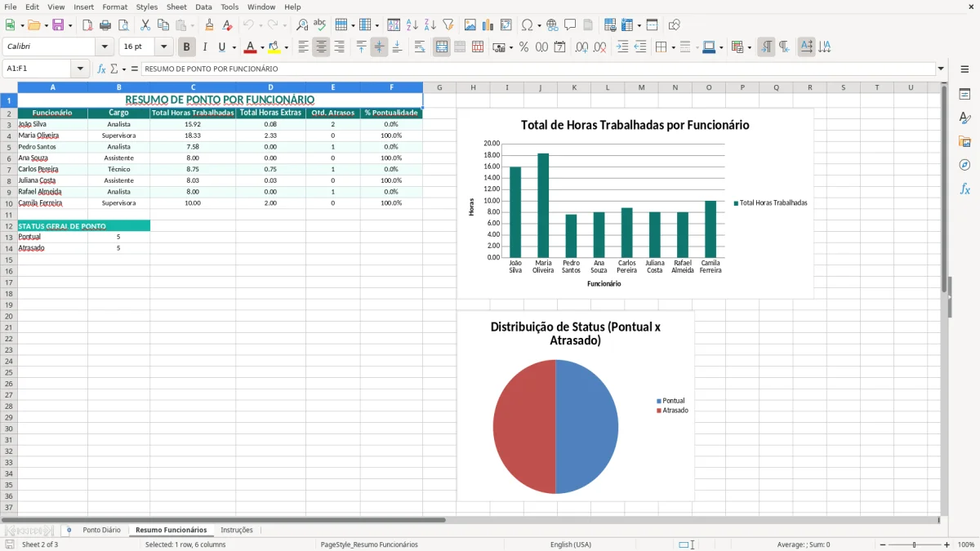Switch to the Ponto Diário sheet tab
Viewport: 980px width, 551px height.
click(x=101, y=530)
